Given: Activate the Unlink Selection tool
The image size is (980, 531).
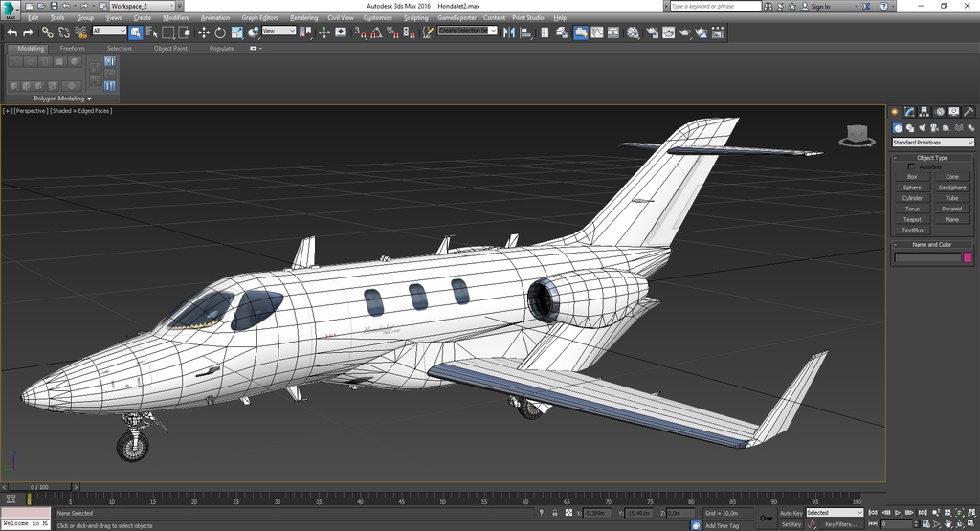Looking at the screenshot, I should point(64,33).
